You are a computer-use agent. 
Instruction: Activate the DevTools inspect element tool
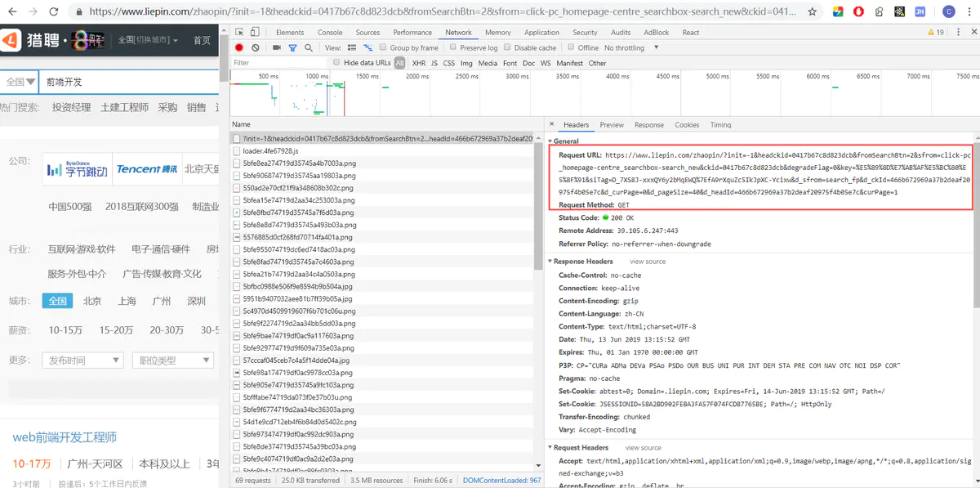tap(238, 33)
